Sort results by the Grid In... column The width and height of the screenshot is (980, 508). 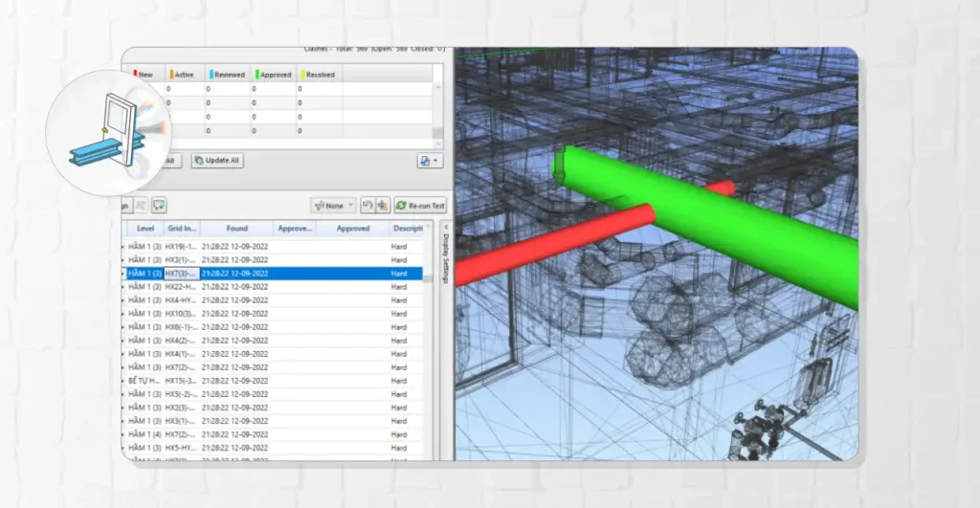182,228
